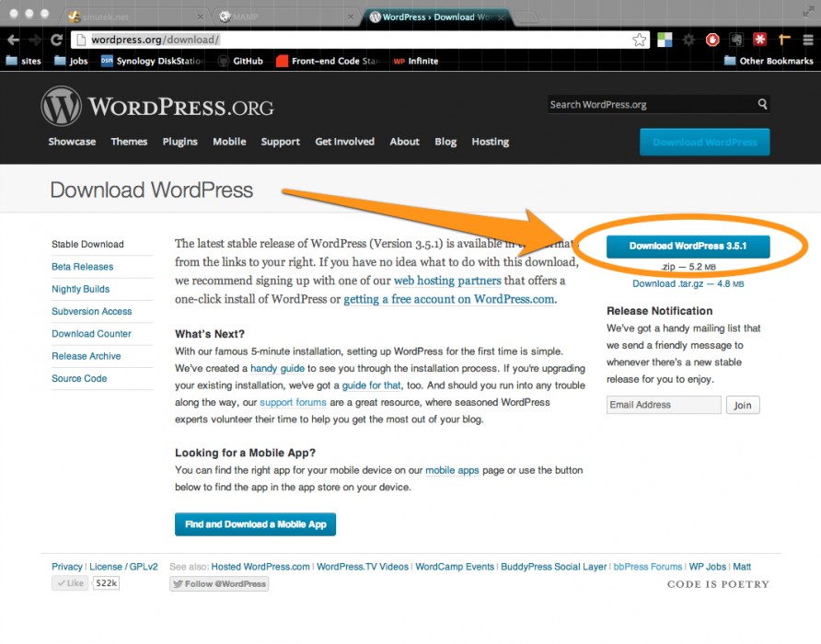This screenshot has width=821, height=644.
Task: Click the browser back arrow
Action: pyautogui.click(x=13, y=40)
